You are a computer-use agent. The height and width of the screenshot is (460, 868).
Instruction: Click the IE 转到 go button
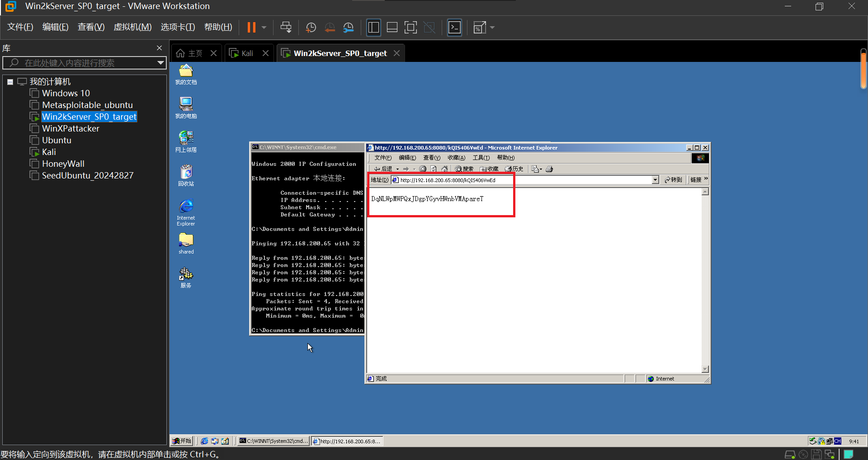[673, 180]
